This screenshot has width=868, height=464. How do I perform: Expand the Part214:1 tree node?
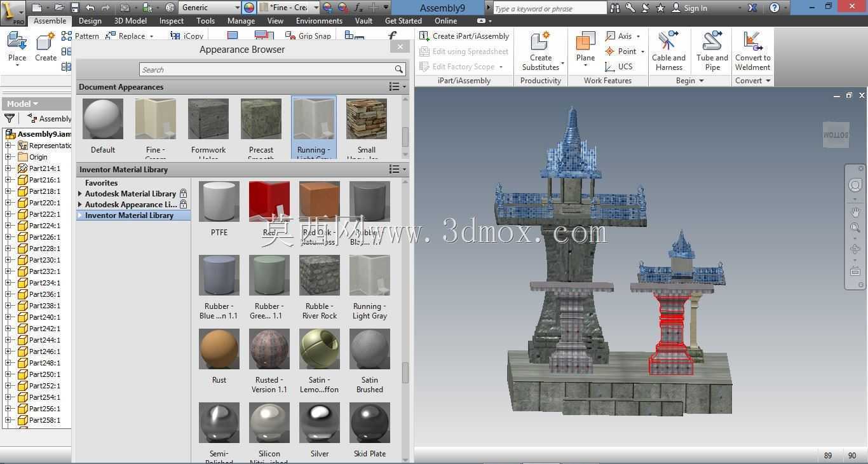[8, 168]
